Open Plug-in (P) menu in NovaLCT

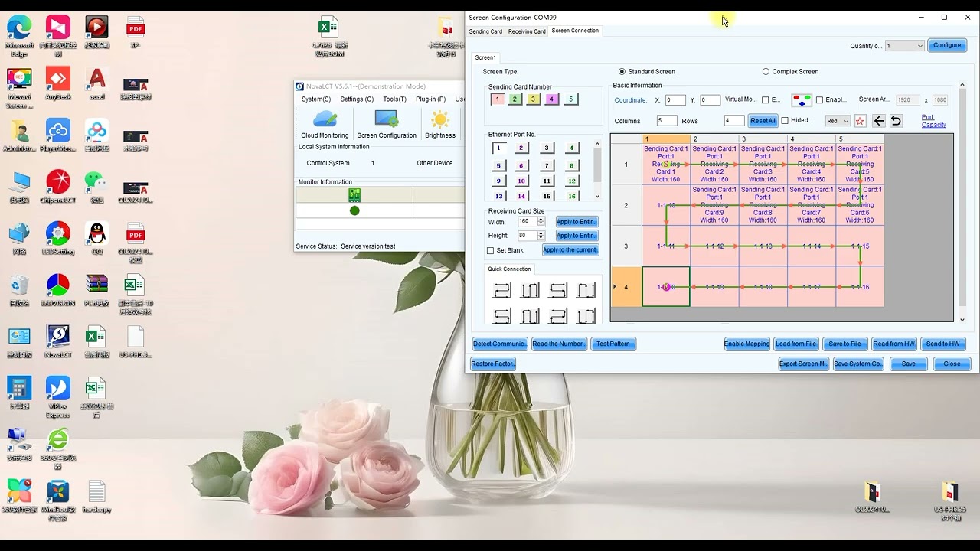[430, 99]
